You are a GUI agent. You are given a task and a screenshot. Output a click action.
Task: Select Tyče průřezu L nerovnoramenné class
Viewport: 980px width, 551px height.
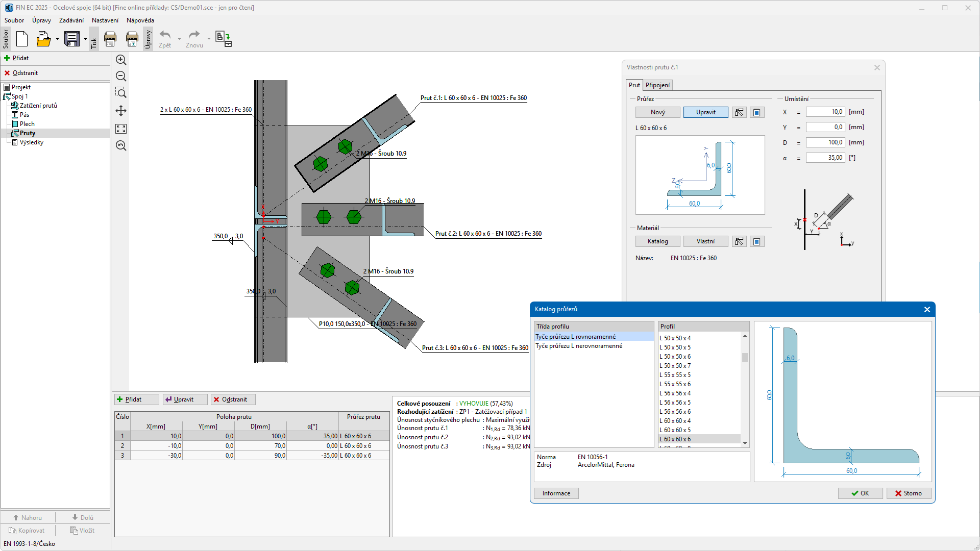coord(579,346)
